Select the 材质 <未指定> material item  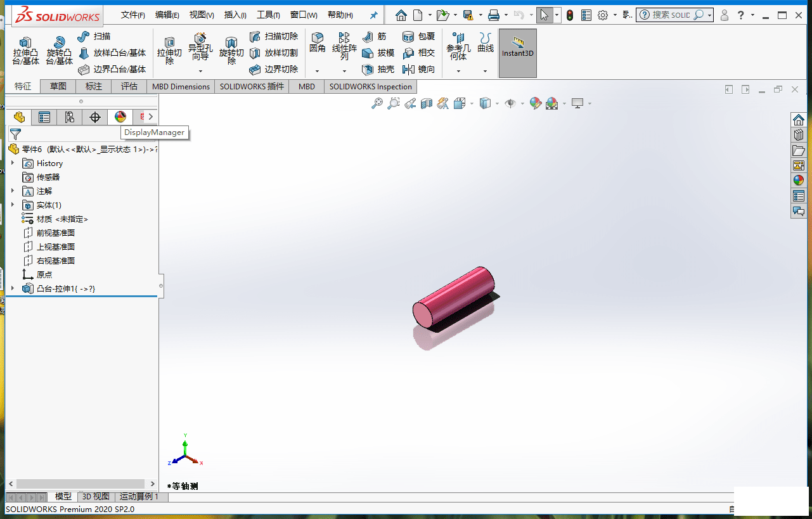tap(55, 219)
